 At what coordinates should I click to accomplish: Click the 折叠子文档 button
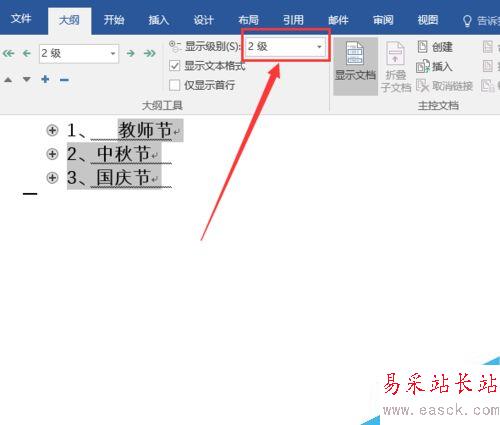[x=396, y=67]
